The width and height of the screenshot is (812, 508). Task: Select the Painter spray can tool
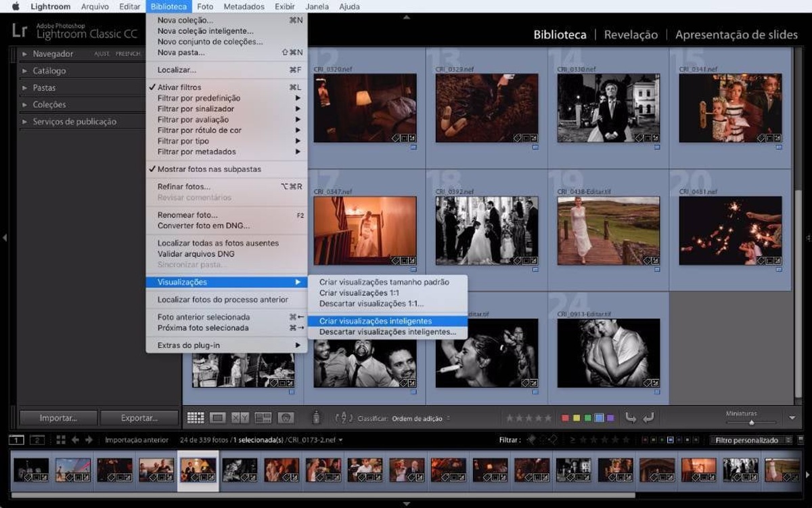pos(315,418)
